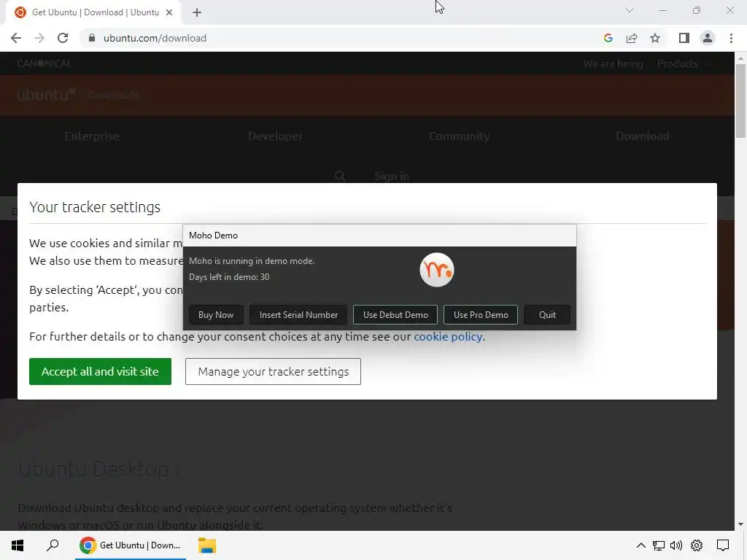The height and width of the screenshot is (560, 747).
Task: Open Enterprise navigation item
Action: 92,136
